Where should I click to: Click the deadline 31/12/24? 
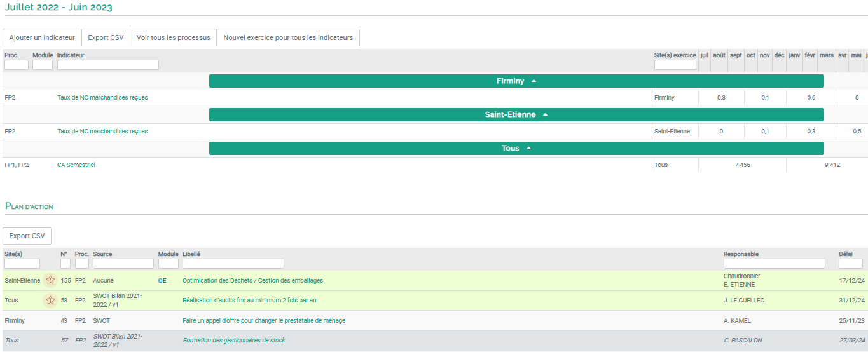click(851, 301)
